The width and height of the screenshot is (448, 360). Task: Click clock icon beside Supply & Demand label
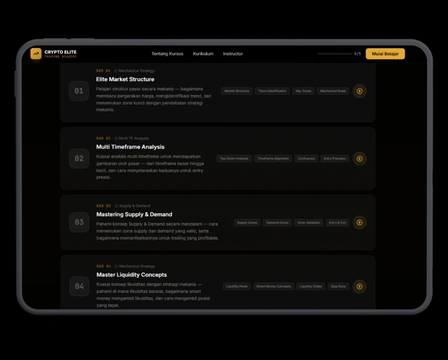116,206
